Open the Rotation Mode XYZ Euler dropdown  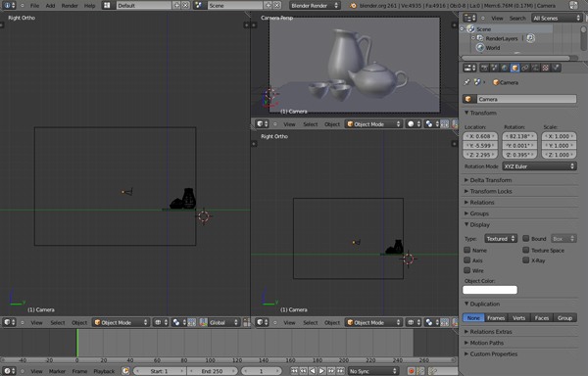pos(539,166)
